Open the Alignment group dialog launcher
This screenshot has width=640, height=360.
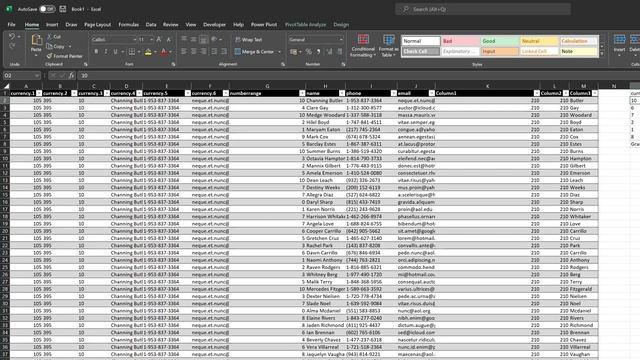pyautogui.click(x=283, y=64)
